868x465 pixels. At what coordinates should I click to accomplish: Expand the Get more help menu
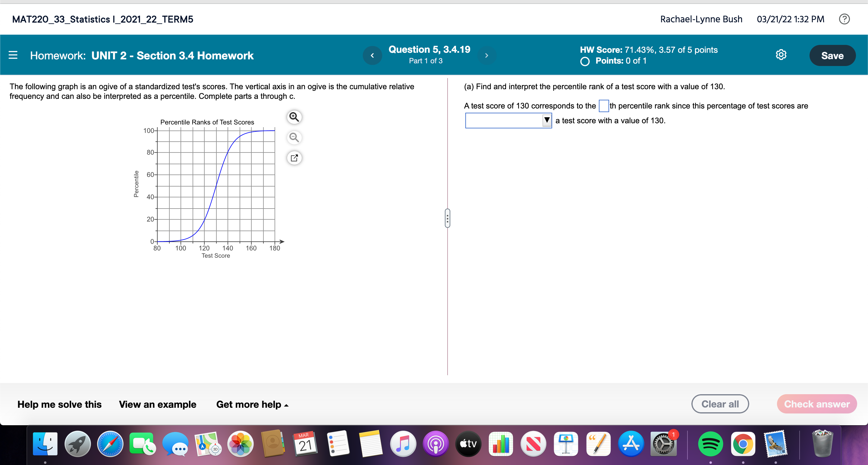pyautogui.click(x=252, y=404)
